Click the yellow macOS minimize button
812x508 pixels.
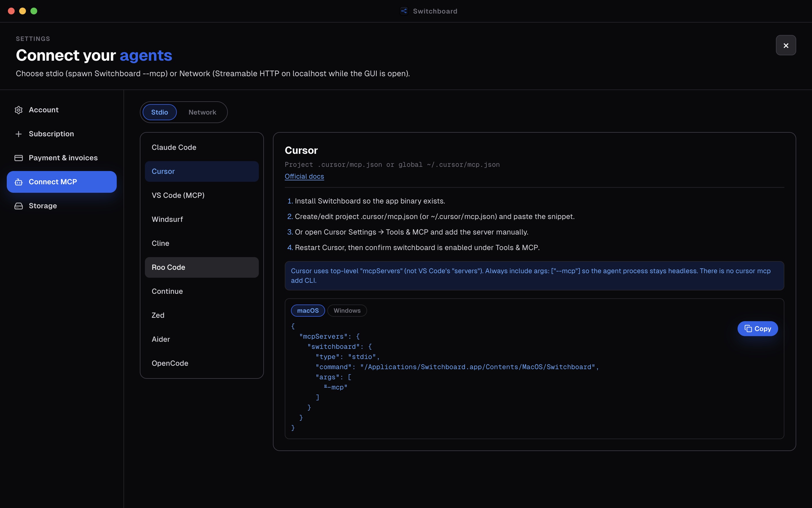[23, 11]
